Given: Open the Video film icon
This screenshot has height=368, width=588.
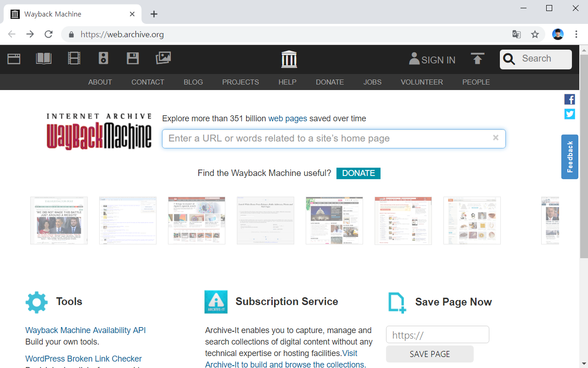Looking at the screenshot, I should [74, 58].
